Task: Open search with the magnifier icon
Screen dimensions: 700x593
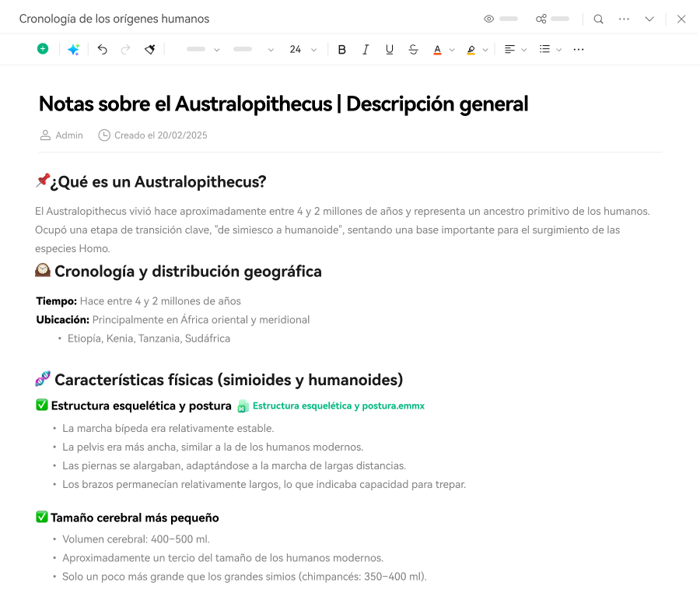Action: click(x=598, y=19)
